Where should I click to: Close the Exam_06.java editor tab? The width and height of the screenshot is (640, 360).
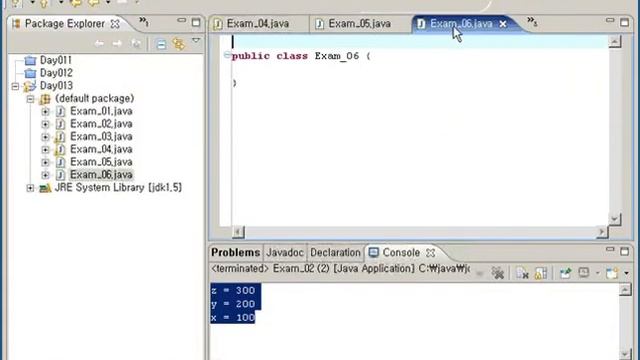pyautogui.click(x=503, y=24)
